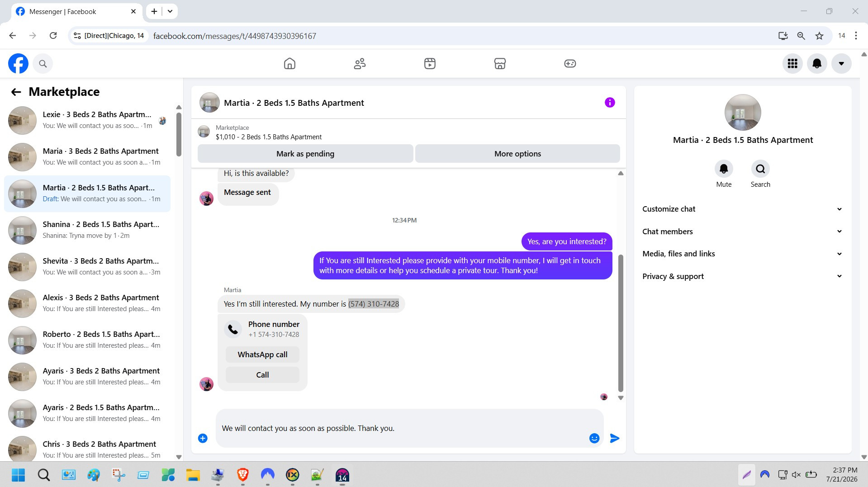
Task: Click More options button
Action: pos(517,154)
